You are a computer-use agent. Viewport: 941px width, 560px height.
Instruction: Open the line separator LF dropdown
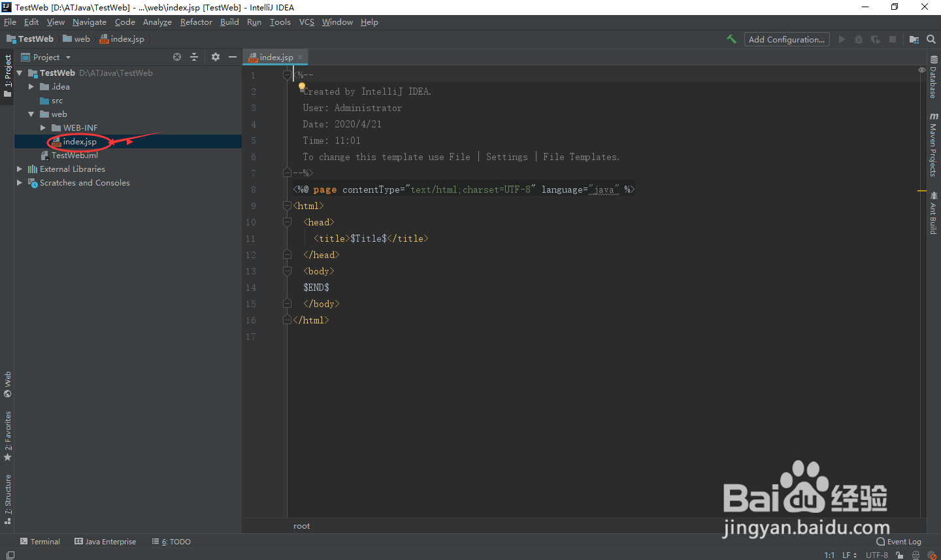(849, 555)
